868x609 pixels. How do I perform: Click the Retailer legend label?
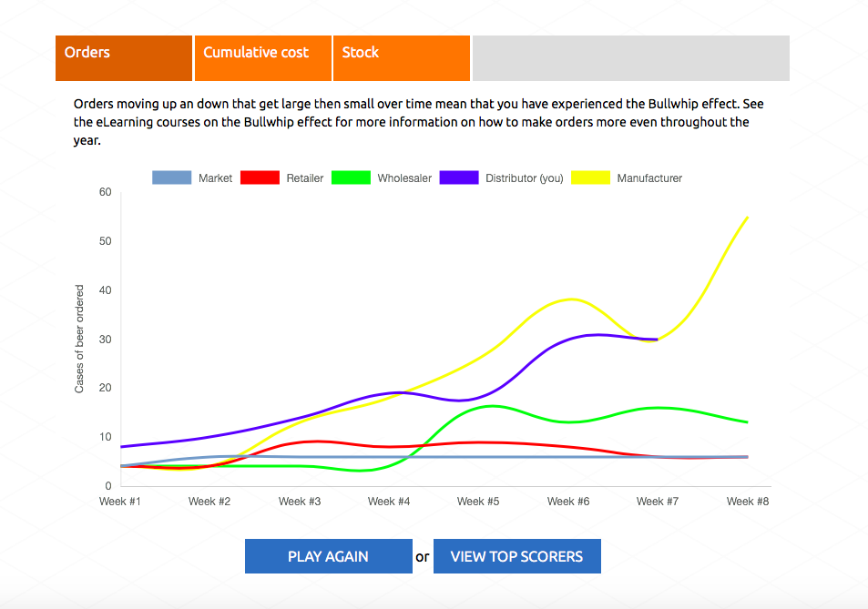pos(305,178)
